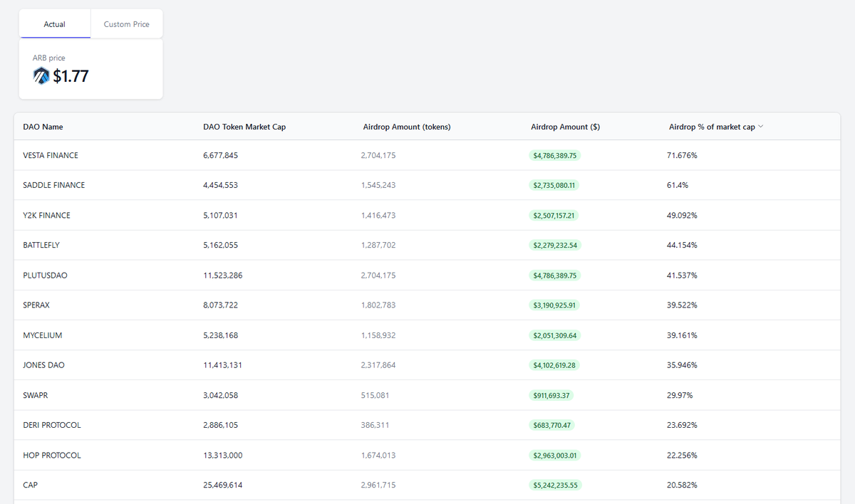Click CAP market cap 25,469,614
Screen dimensions: 855x504
coord(223,485)
